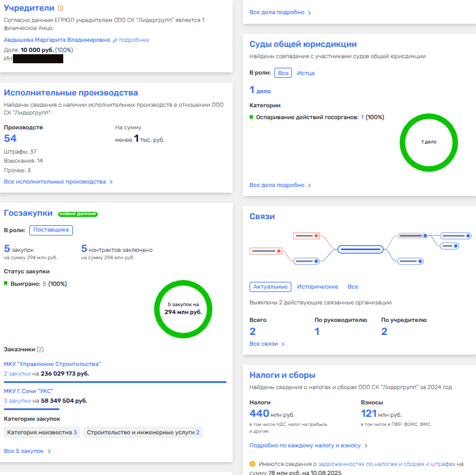The width and height of the screenshot is (476, 475).
Task: Click 'Категория неизвестна' category tag
Action: pyautogui.click(x=42, y=433)
